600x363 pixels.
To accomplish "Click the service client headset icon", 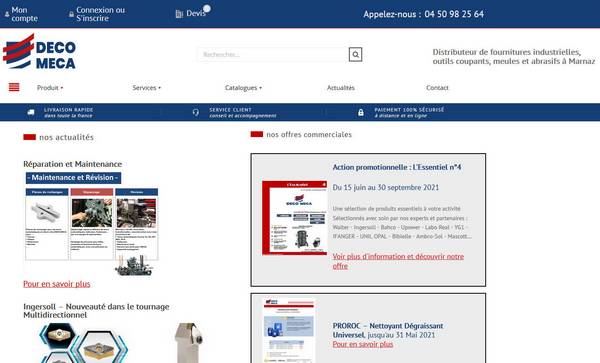I will click(x=196, y=112).
